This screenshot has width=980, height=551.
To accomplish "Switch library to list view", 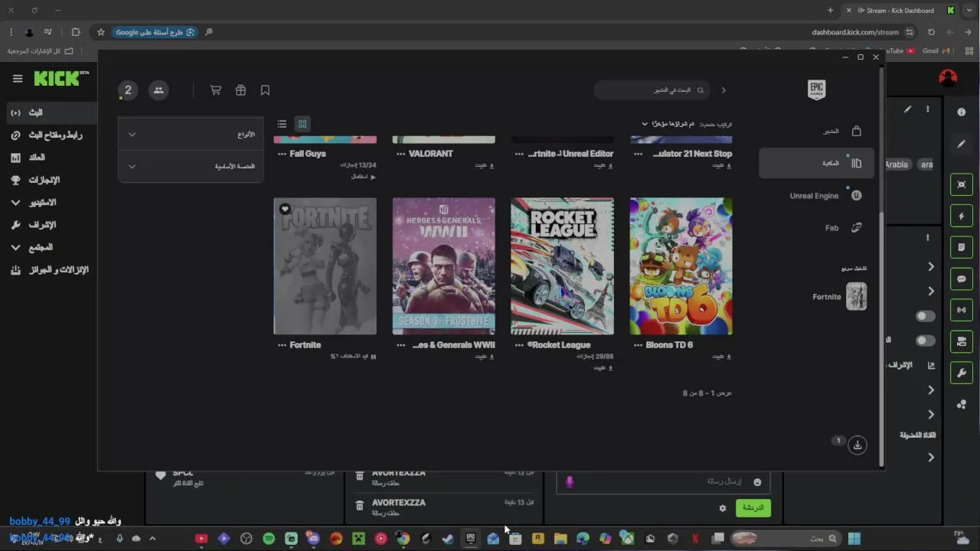I will (282, 124).
